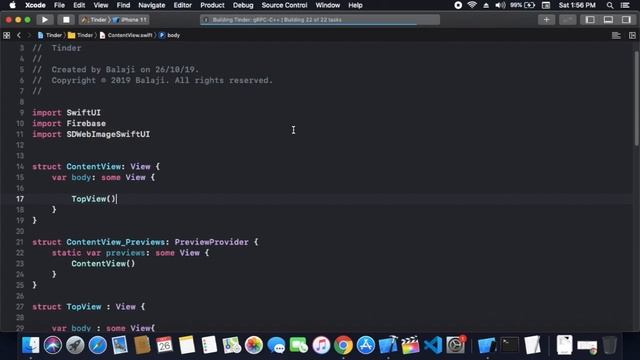Open Xcode hammer icon in the Dock
This screenshot has height=360, width=640.
388,345
